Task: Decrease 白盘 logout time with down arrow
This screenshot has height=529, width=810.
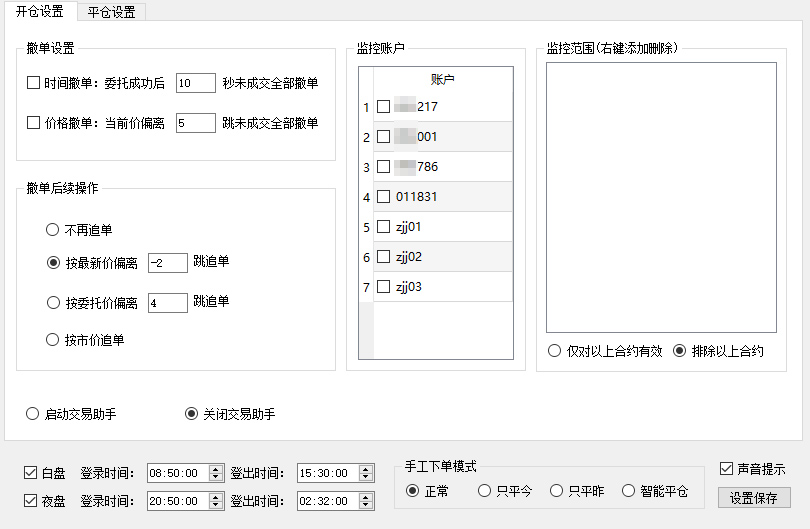Action: pyautogui.click(x=366, y=477)
